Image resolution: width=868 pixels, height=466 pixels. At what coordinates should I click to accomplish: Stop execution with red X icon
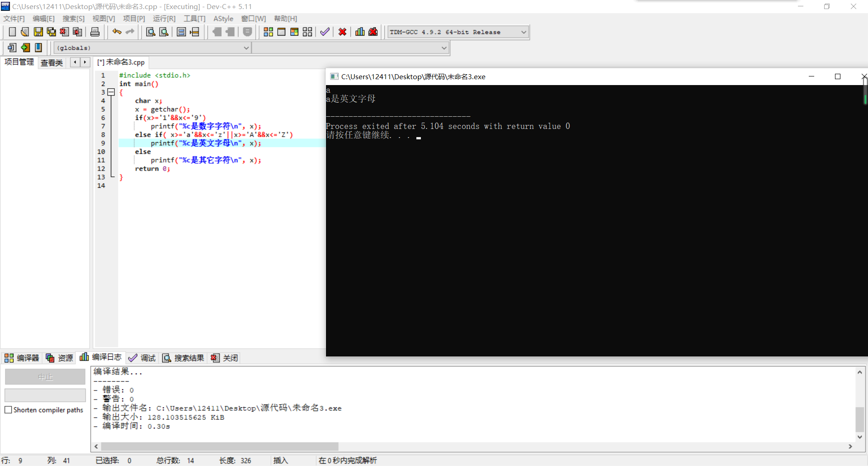click(x=342, y=32)
